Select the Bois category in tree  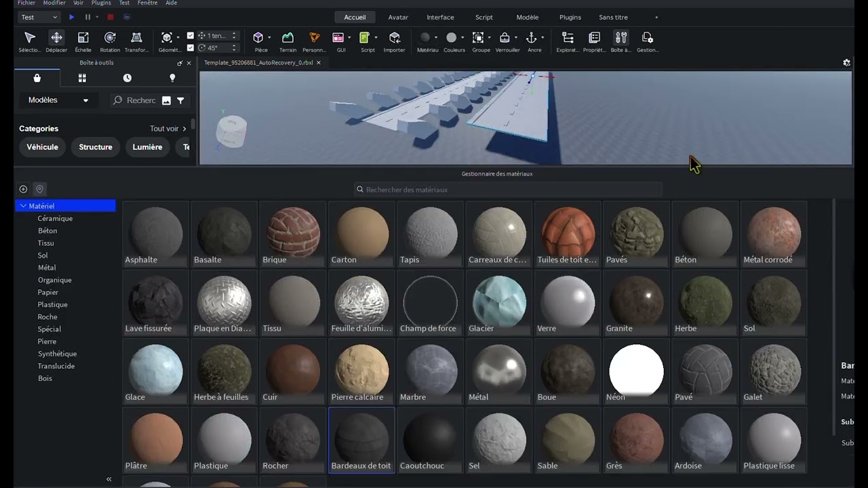[x=45, y=378]
